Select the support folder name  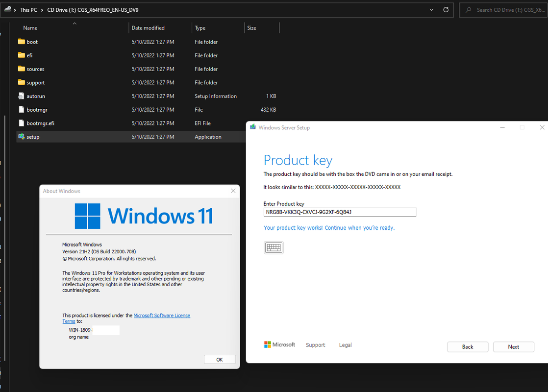click(36, 83)
